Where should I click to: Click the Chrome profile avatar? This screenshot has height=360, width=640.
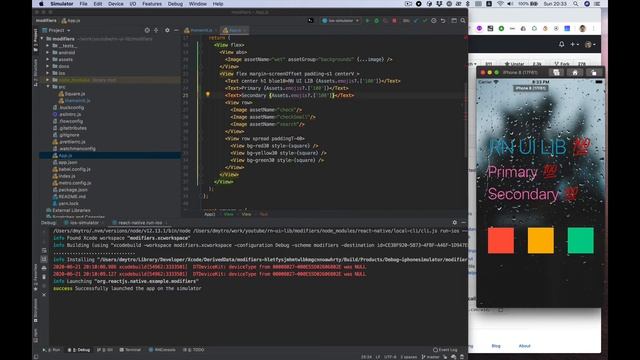coord(582,29)
